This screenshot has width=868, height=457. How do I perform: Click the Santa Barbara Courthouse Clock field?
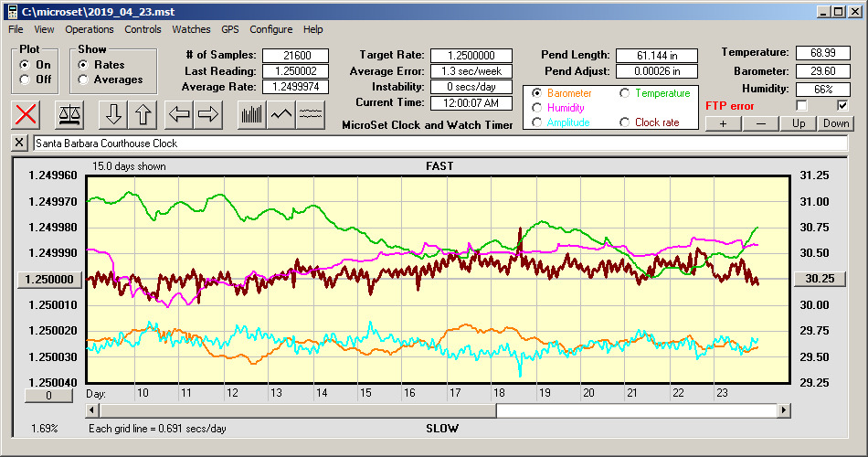coord(440,143)
